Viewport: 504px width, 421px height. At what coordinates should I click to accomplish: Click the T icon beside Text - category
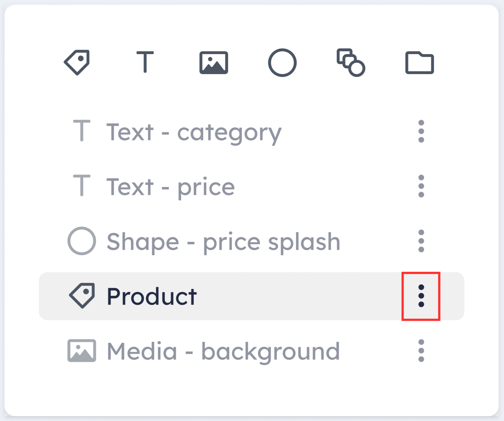[82, 131]
